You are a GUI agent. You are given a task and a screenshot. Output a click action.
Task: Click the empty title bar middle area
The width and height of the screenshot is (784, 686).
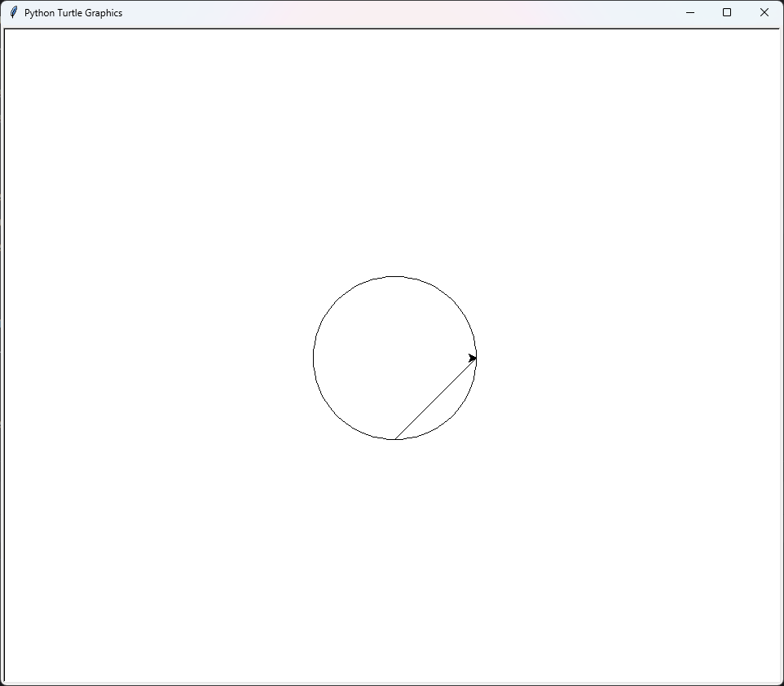point(391,12)
